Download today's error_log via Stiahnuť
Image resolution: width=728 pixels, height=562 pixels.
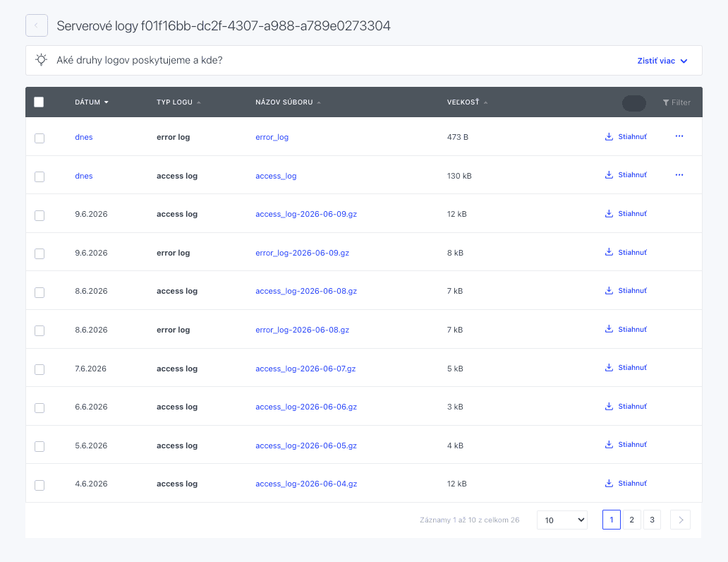[x=626, y=137]
